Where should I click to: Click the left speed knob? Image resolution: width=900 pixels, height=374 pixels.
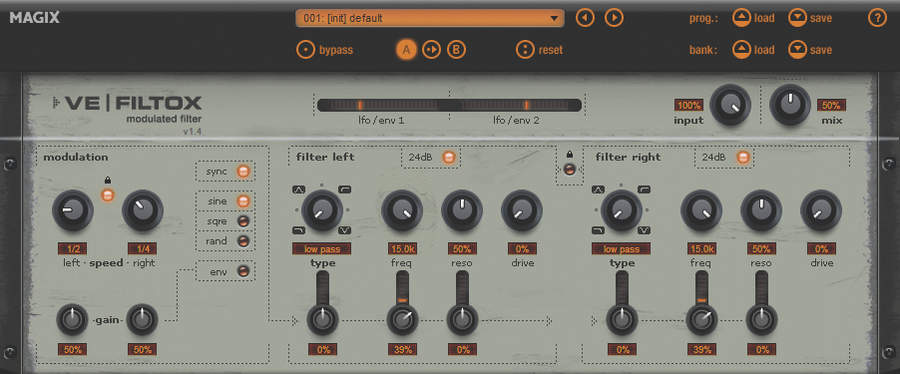click(73, 211)
